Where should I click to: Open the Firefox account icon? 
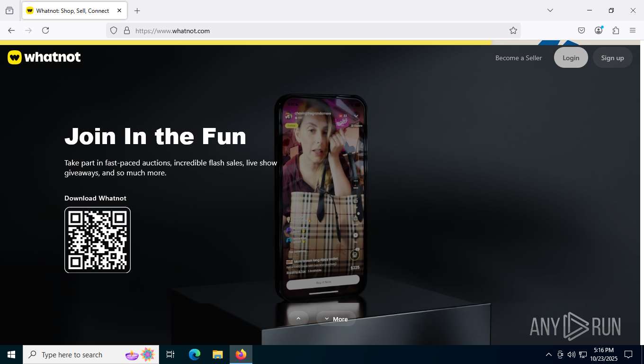(x=599, y=30)
